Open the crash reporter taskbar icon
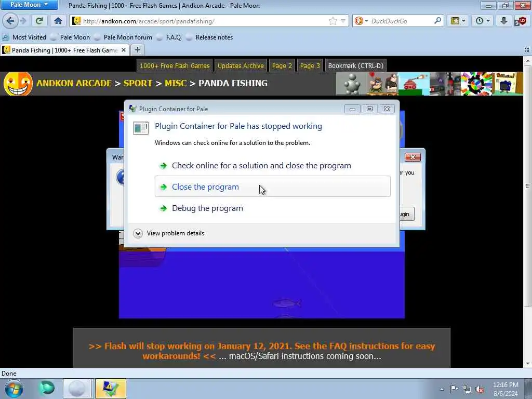This screenshot has width=532, height=399. [x=110, y=389]
